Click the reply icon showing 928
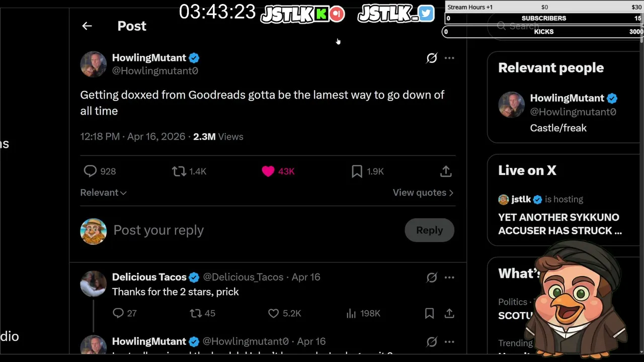The width and height of the screenshot is (644, 362). tap(91, 171)
